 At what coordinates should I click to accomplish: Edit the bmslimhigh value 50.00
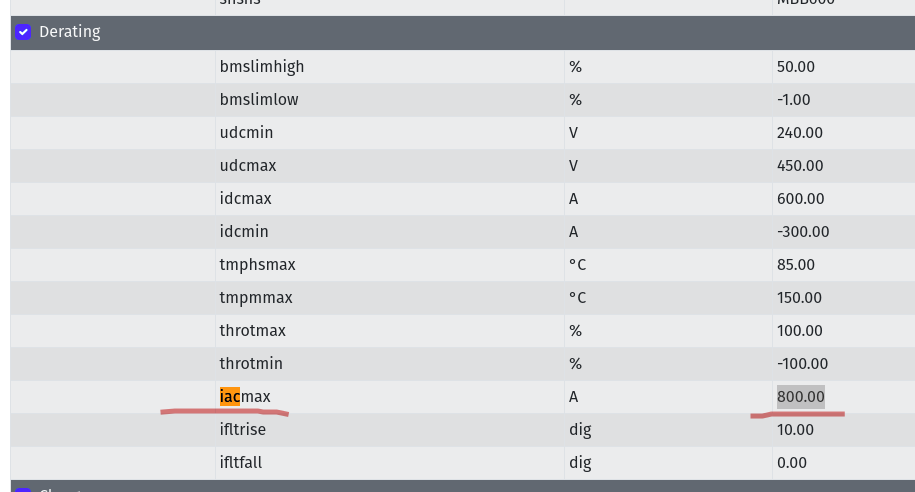point(796,67)
